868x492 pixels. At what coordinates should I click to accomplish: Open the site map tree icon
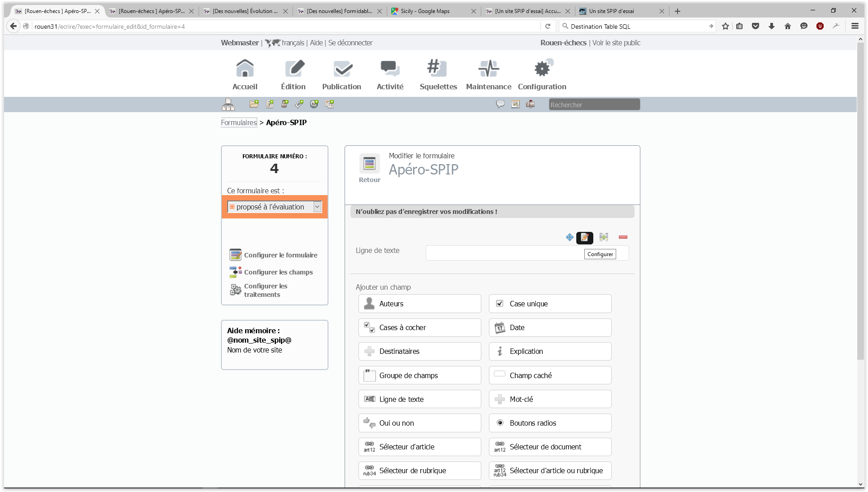click(x=228, y=104)
